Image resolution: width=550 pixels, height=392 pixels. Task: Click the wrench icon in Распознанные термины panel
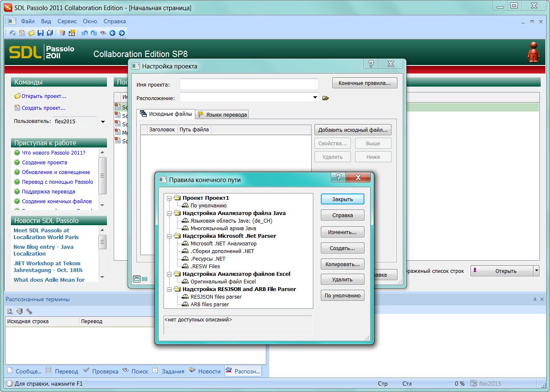coord(29,311)
